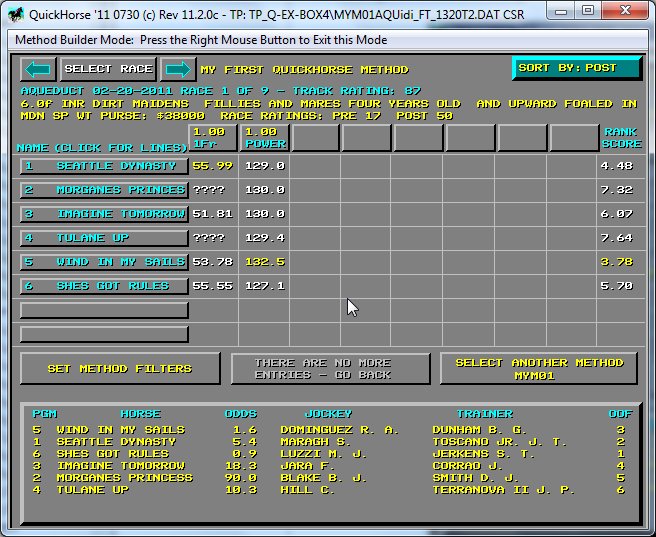
Task: Click THERE ARE NO MORE ENTRIES - GO BACK
Action: coord(330,369)
